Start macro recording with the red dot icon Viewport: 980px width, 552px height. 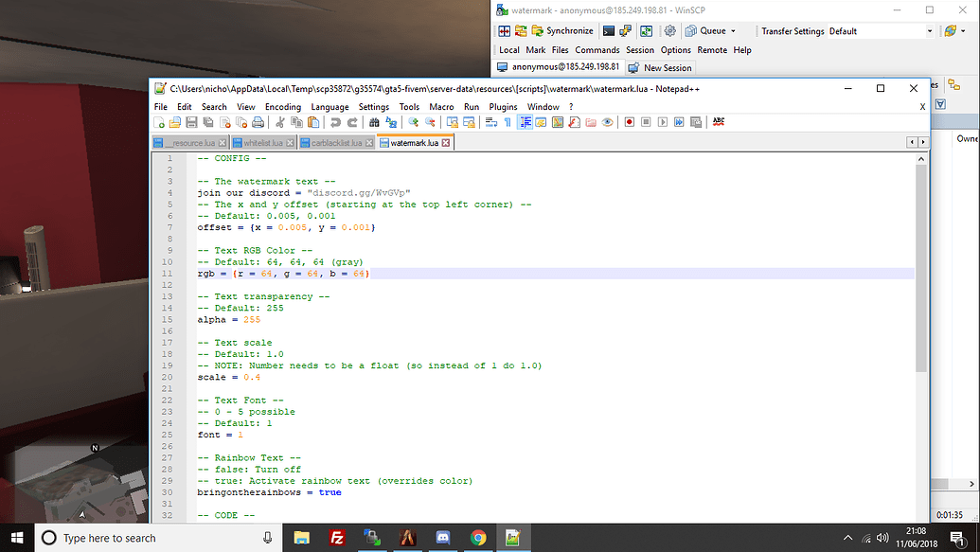coord(629,122)
